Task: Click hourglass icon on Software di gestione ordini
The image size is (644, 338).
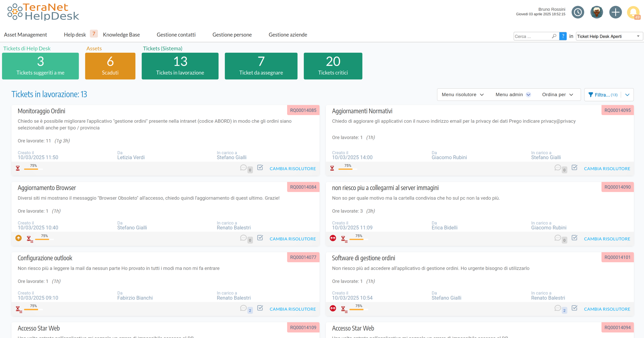Action: click(344, 309)
